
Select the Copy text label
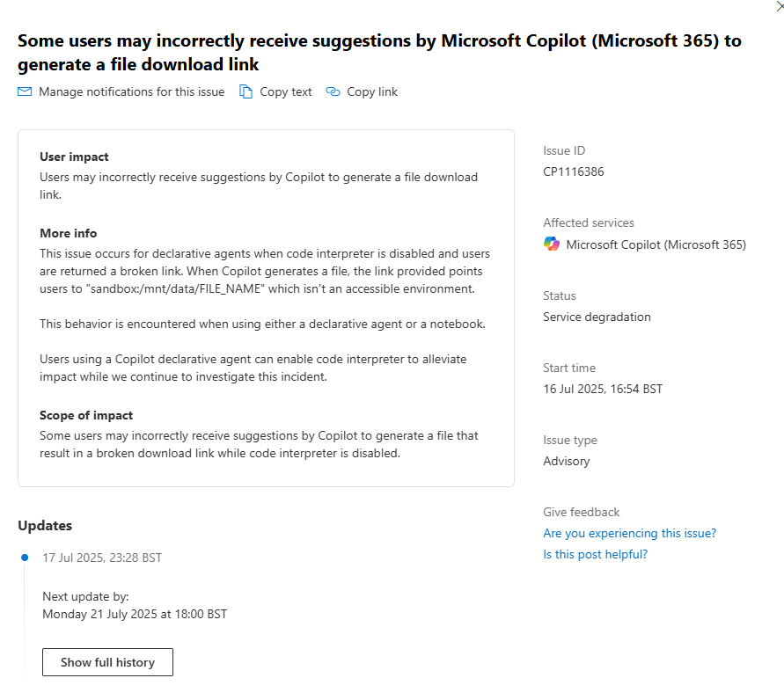coord(285,92)
